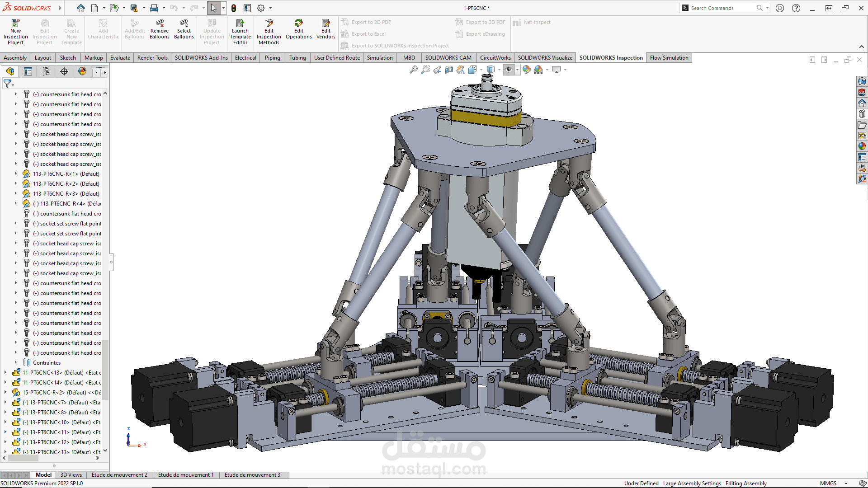Open the feature tree filter dropdown
868x488 pixels.
(9, 84)
